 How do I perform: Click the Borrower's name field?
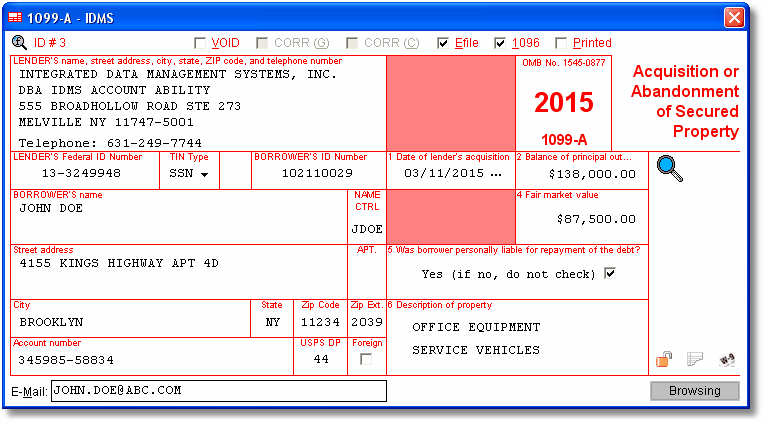(x=180, y=209)
